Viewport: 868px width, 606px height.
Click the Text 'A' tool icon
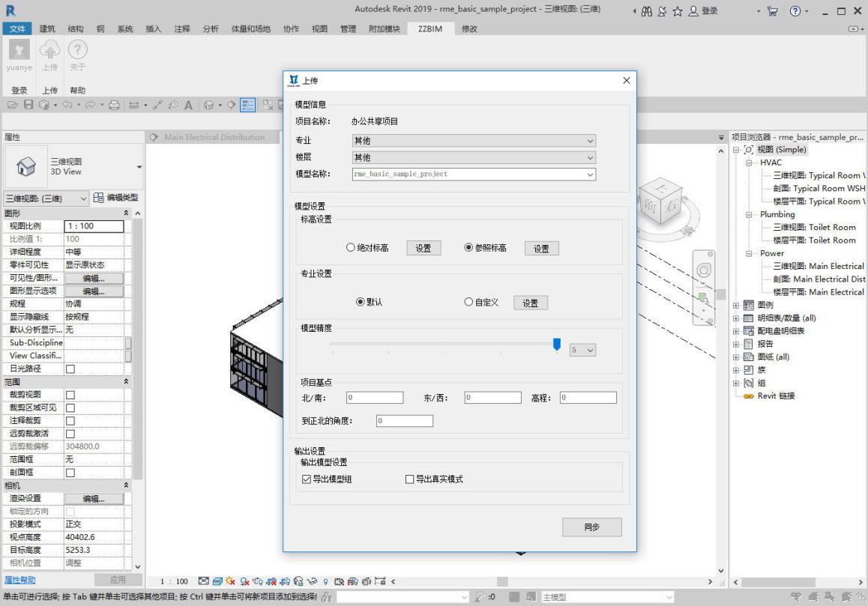188,105
